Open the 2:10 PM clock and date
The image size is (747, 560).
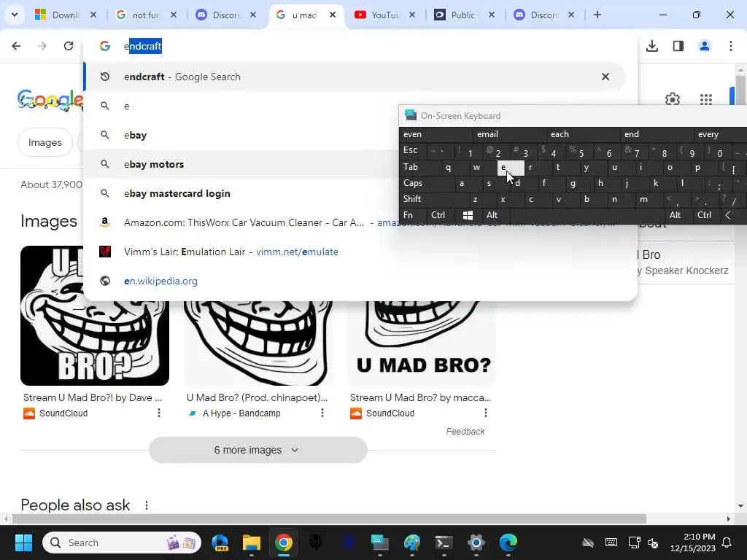[693, 542]
